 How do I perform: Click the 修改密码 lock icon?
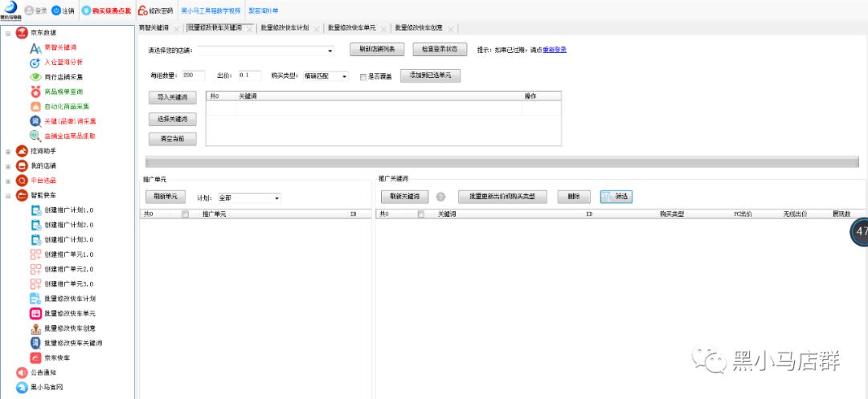tap(143, 10)
